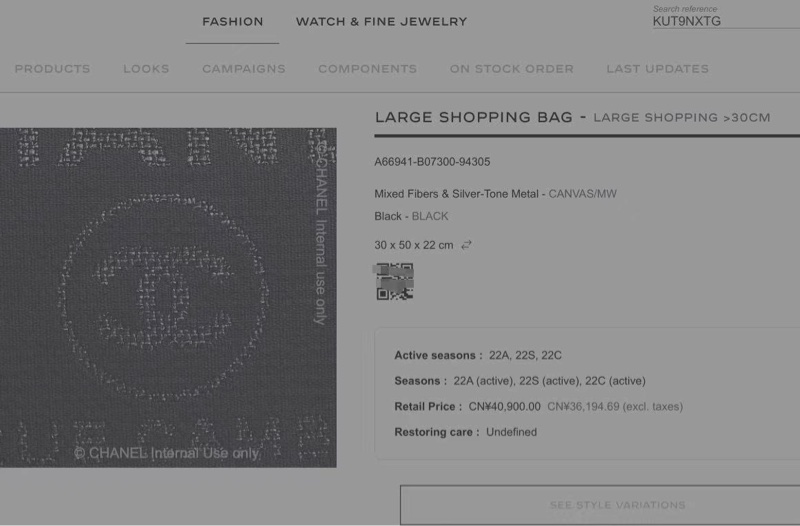Screen dimensions: 800x526
Task: Click the Search reference input field
Action: [x=726, y=21]
